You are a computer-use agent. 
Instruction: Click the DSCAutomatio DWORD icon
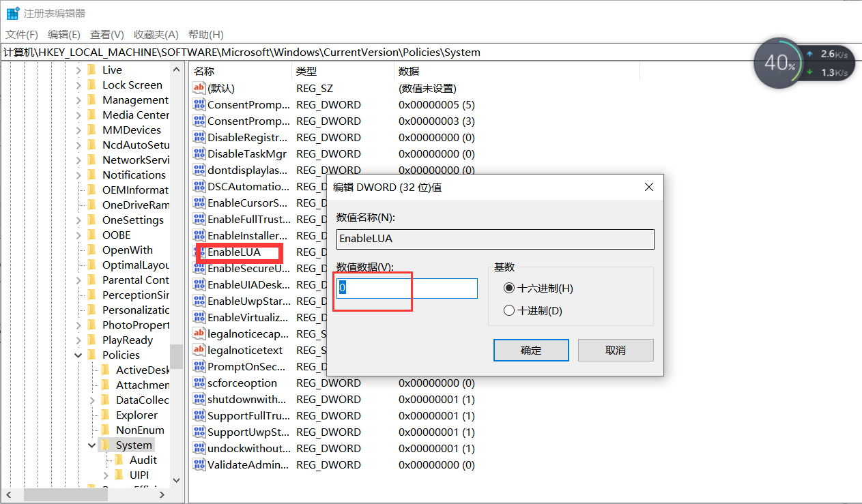[199, 186]
